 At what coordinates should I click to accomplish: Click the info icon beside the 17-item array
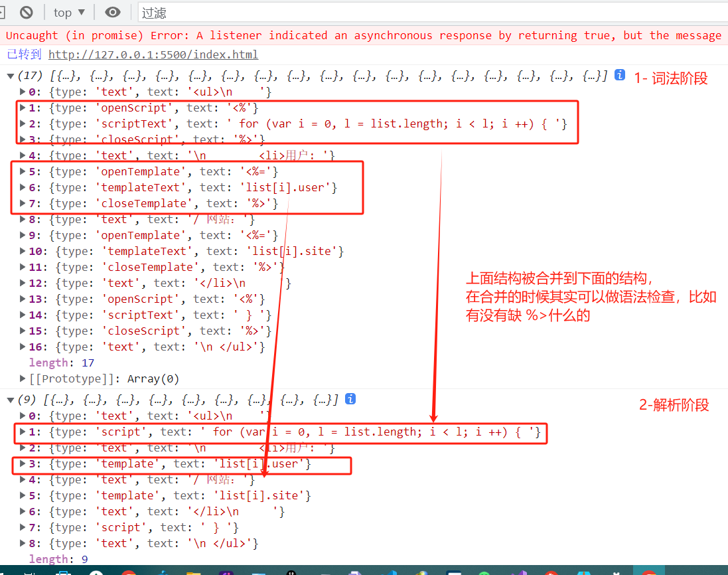coord(619,75)
